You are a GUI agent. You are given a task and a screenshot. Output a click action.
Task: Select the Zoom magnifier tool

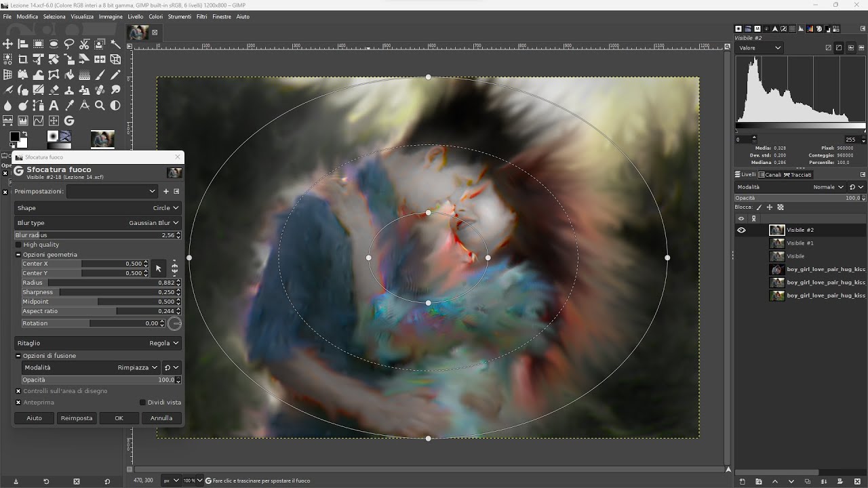tap(100, 105)
